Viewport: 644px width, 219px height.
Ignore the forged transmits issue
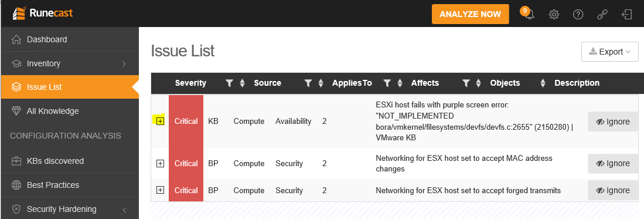pyautogui.click(x=613, y=190)
